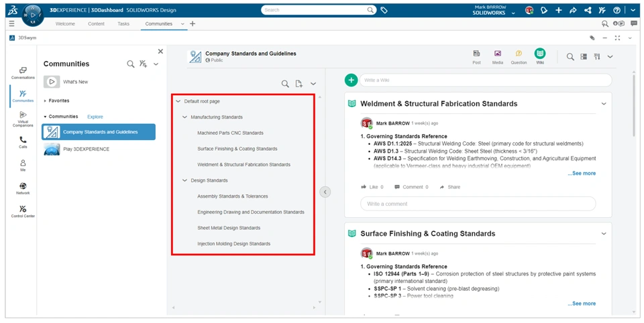The width and height of the screenshot is (644, 323).
Task: Add a new wiki page icon in the tree panel
Action: click(299, 84)
